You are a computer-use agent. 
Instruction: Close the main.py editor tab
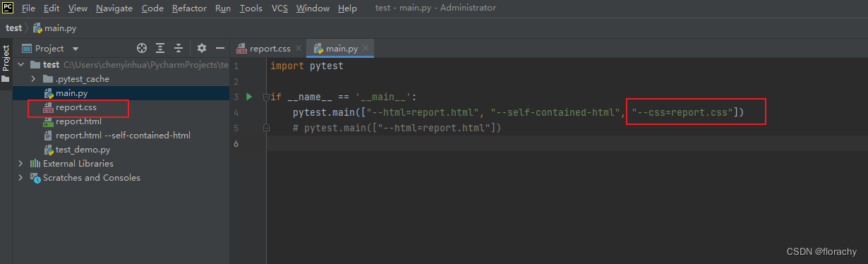(x=366, y=48)
